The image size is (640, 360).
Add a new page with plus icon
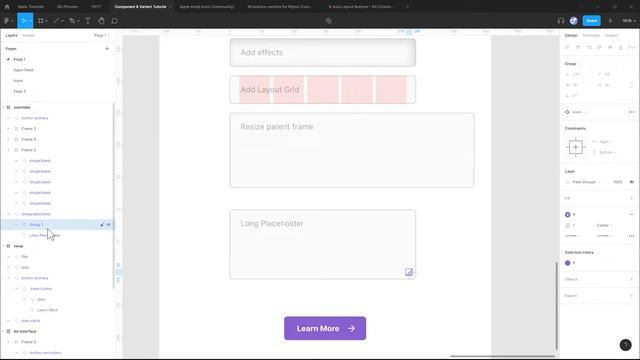pos(107,49)
